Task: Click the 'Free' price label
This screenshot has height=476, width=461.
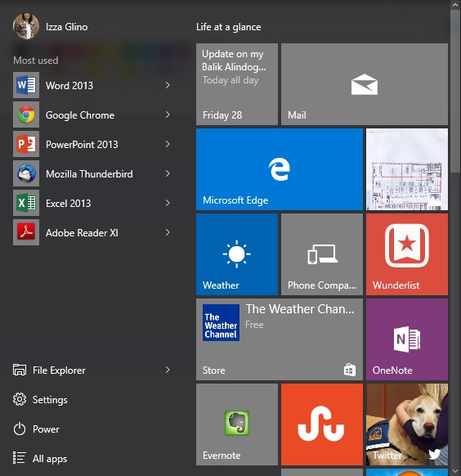Action: (254, 325)
